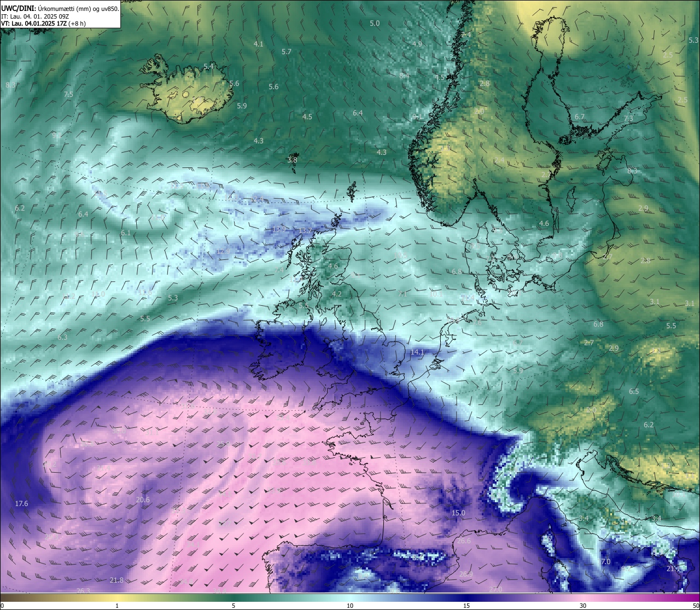Click the map value '4.9'
700x610 pixels.
pyautogui.click(x=417, y=44)
